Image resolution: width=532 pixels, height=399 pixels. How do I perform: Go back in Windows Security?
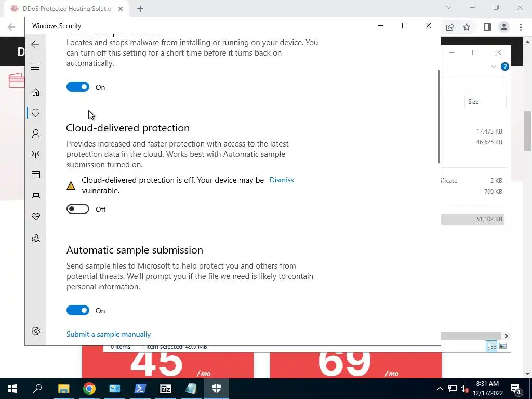35,44
